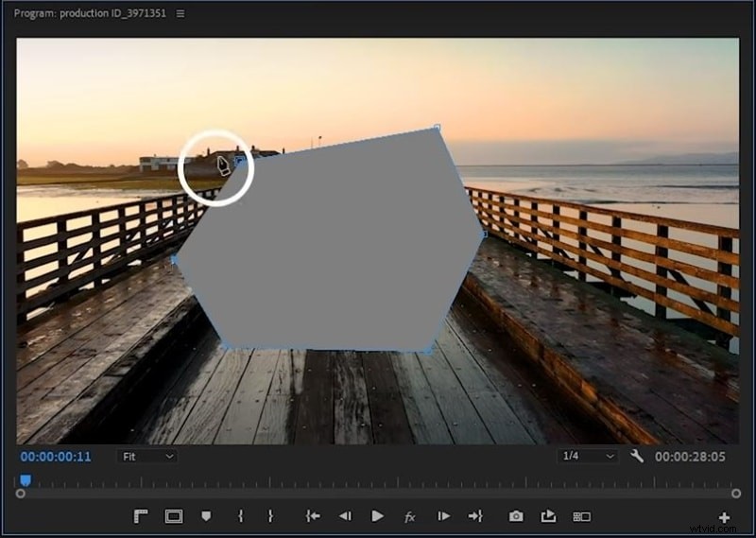Add a marker

pyautogui.click(x=206, y=516)
